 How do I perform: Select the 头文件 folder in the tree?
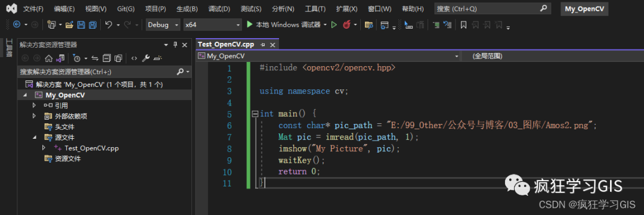[x=64, y=127]
